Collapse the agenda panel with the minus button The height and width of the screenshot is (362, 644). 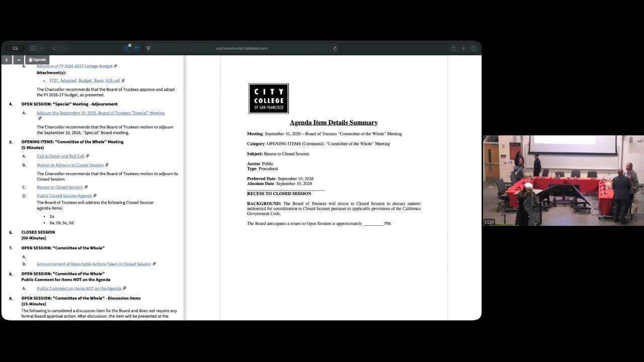[19, 60]
